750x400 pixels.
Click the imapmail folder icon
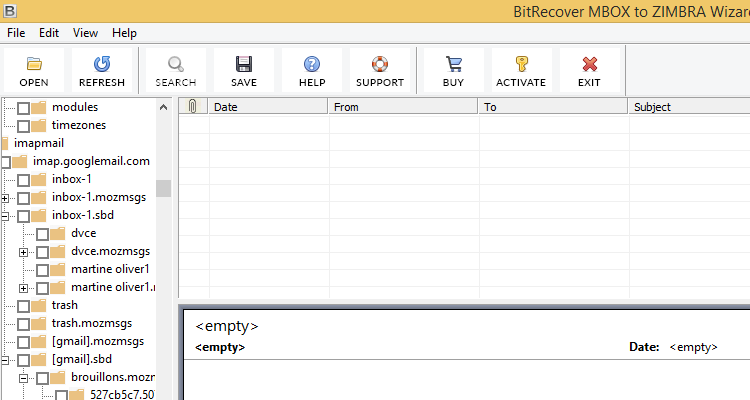click(5, 144)
